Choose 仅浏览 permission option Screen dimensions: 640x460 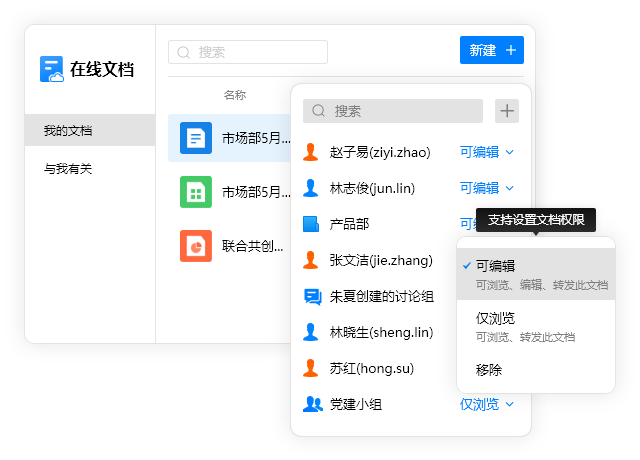pos(536,326)
